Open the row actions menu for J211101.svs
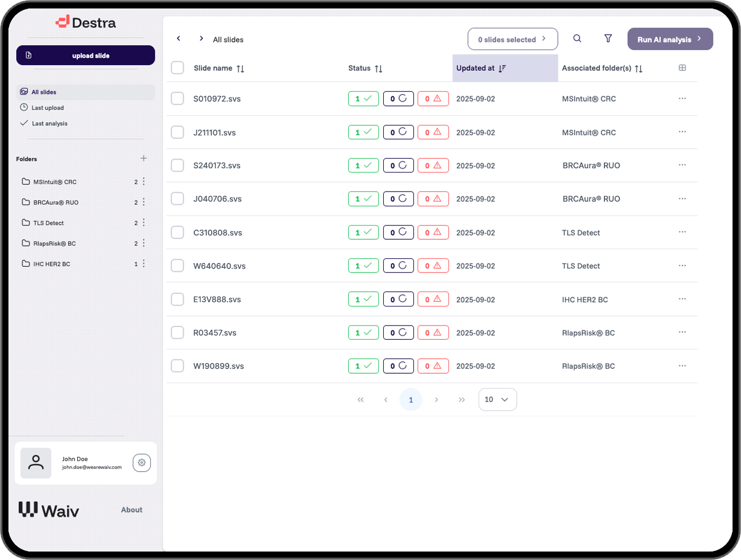The height and width of the screenshot is (560, 741). click(682, 132)
